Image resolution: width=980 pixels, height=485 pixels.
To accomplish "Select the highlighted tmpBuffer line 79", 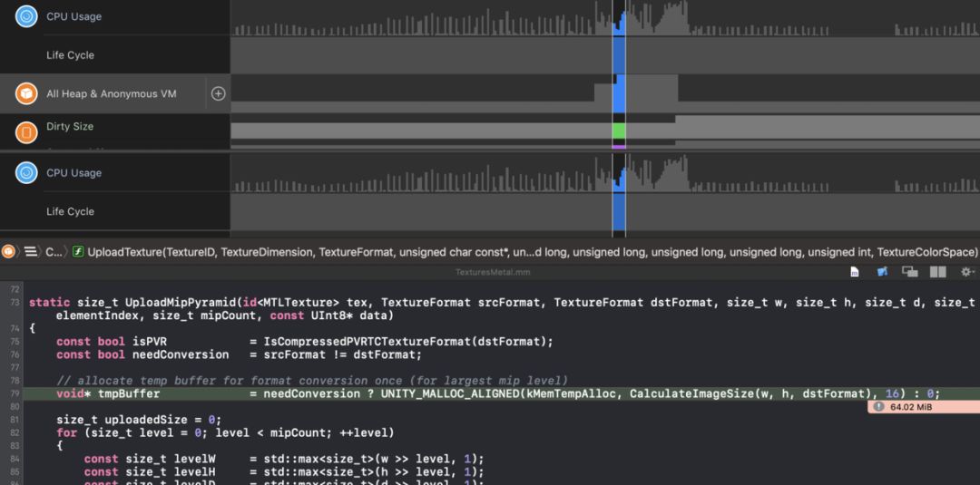I will 501,393.
